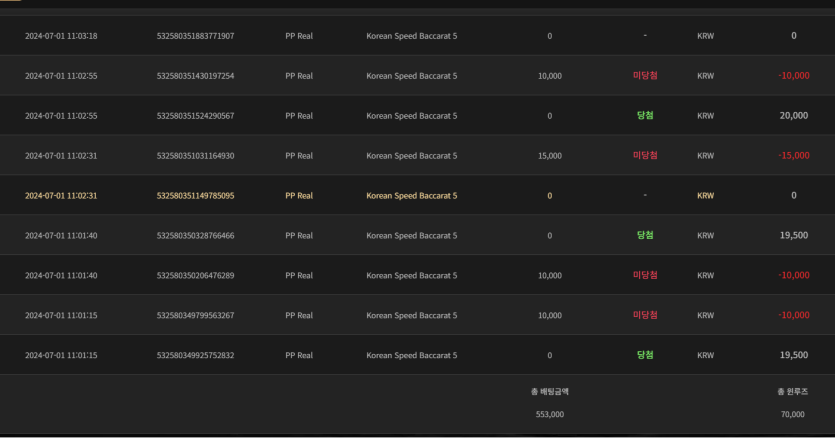This screenshot has width=835, height=438.
Task: Click the timestamp of transaction 532580350206476289
Action: click(x=61, y=275)
